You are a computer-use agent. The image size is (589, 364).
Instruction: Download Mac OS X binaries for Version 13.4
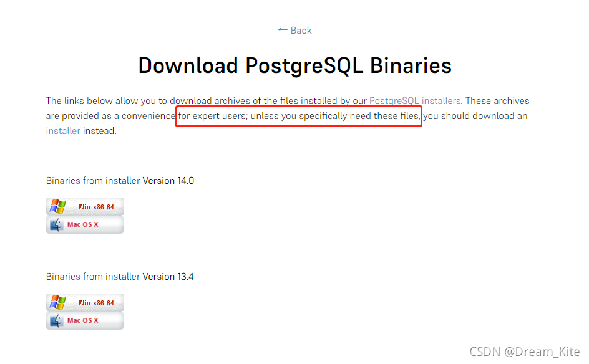click(85, 320)
